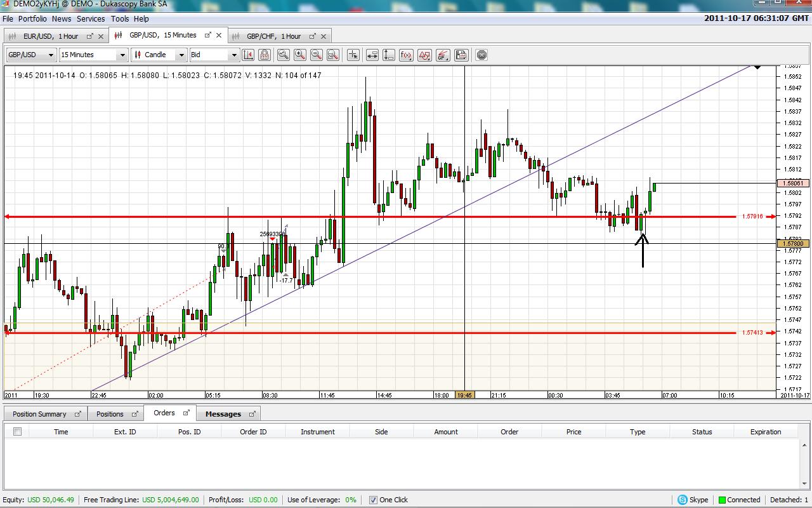Open the News menu
Image resolution: width=812 pixels, height=508 pixels.
[62, 19]
